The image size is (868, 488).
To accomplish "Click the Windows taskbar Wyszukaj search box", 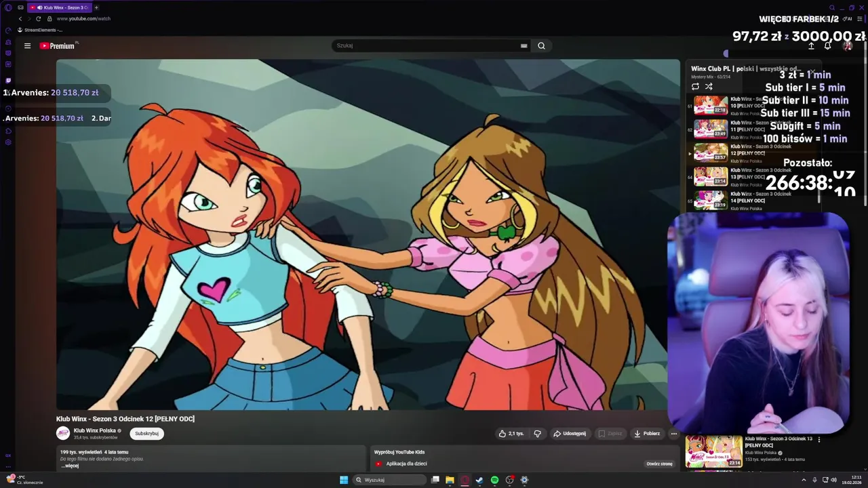I will click(389, 480).
